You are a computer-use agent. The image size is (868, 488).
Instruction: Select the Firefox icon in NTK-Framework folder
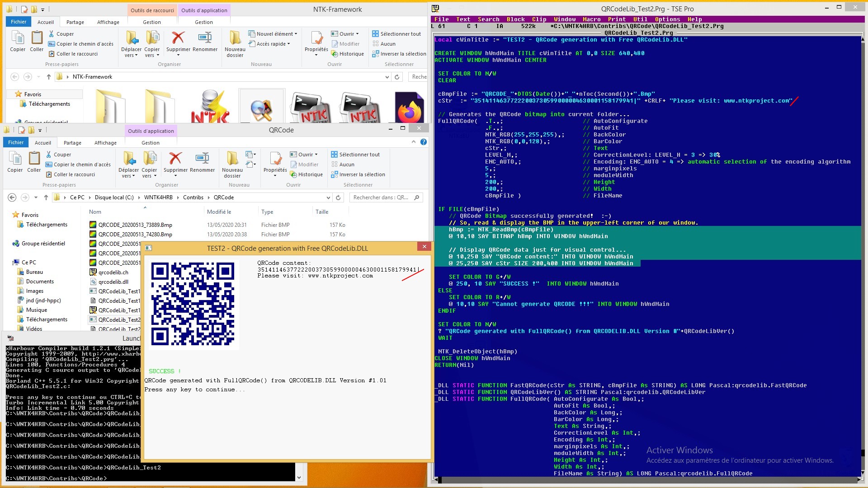pos(410,108)
